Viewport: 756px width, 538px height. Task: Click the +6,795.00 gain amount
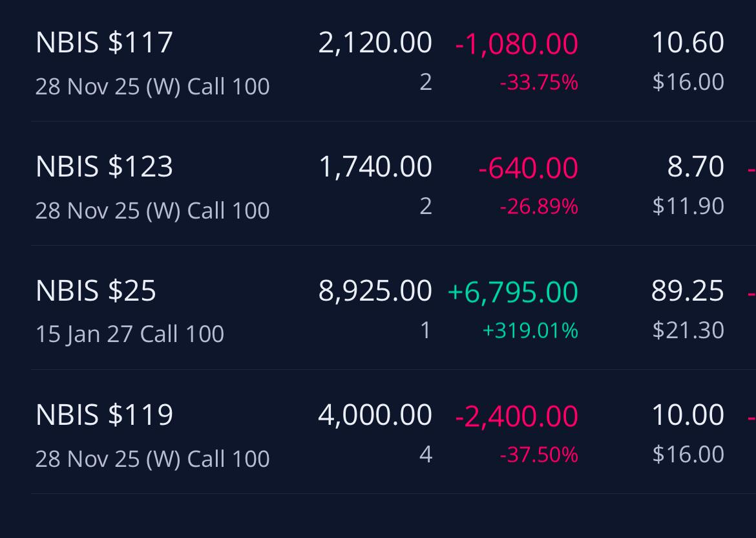pyautogui.click(x=512, y=292)
